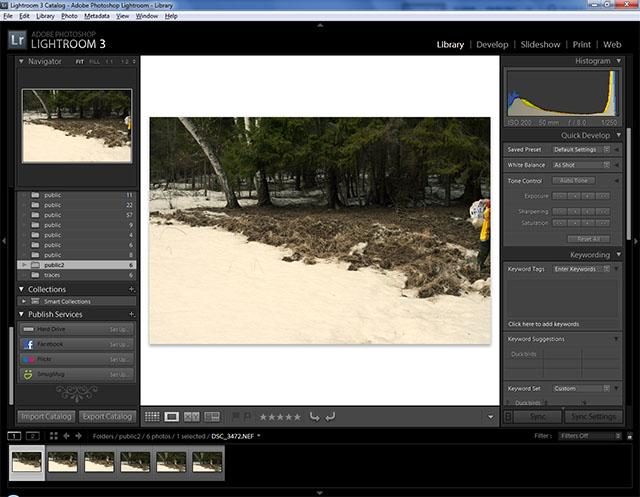Click the Flickr publish service icon
640x497 pixels.
point(29,359)
